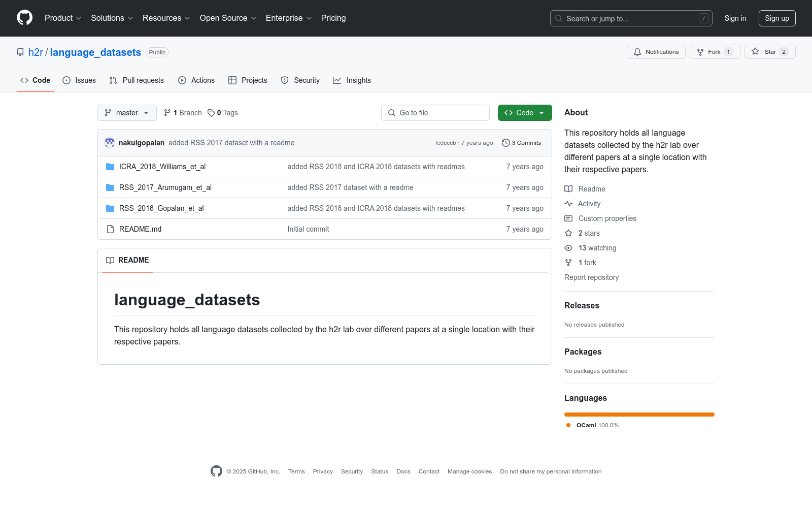Click the OCaml orange dot legend
812x508 pixels.
coord(568,425)
